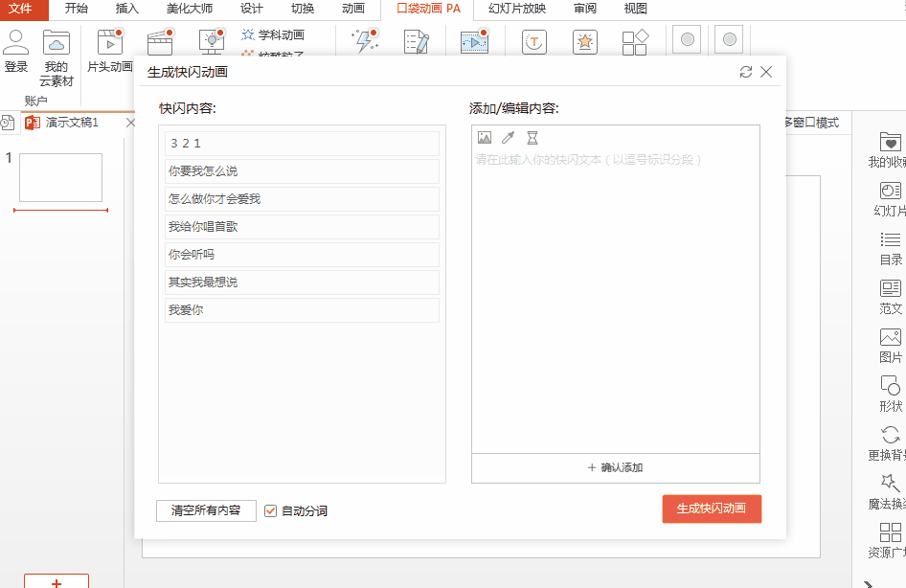906x588 pixels.
Task: Click the circular T text animation icon
Action: [533, 42]
